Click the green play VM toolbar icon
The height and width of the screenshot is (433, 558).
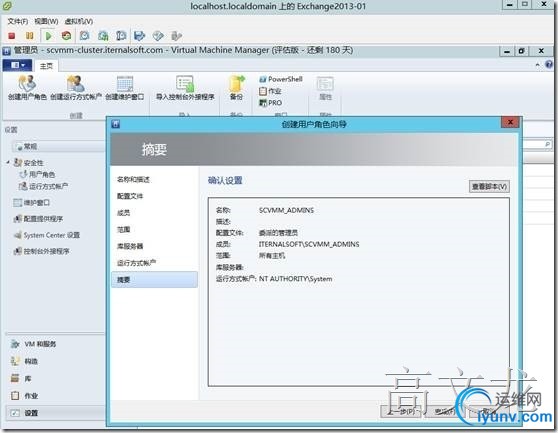pos(48,36)
